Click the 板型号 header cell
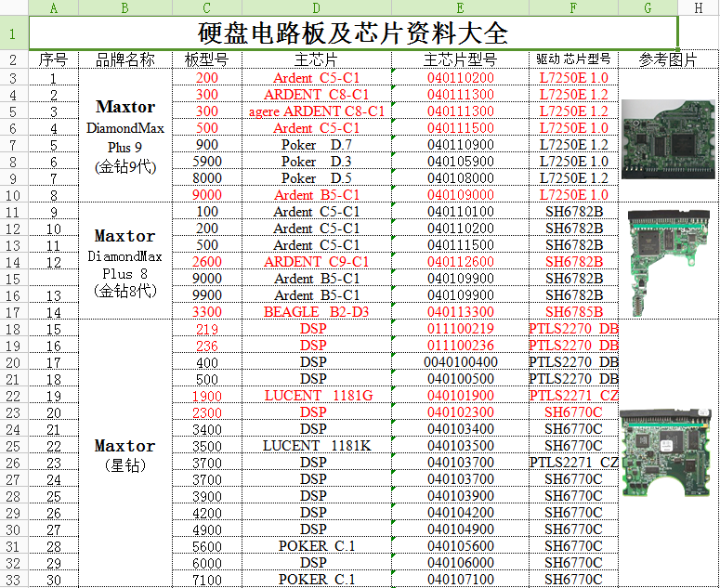This screenshot has width=720, height=588. coord(207,59)
